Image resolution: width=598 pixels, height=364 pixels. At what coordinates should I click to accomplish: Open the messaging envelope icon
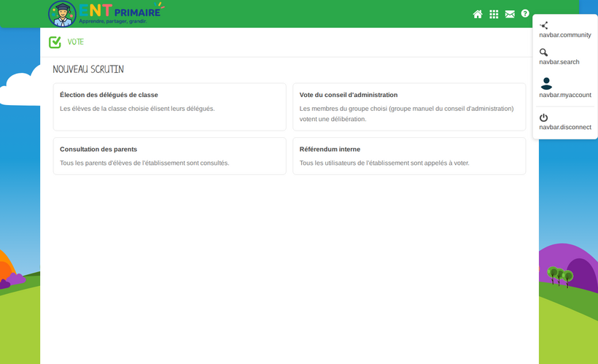click(510, 14)
